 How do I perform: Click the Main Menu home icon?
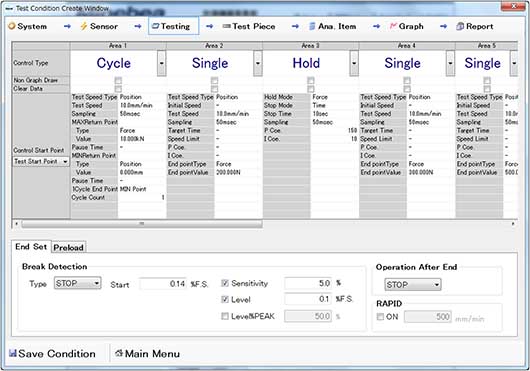[x=119, y=353]
